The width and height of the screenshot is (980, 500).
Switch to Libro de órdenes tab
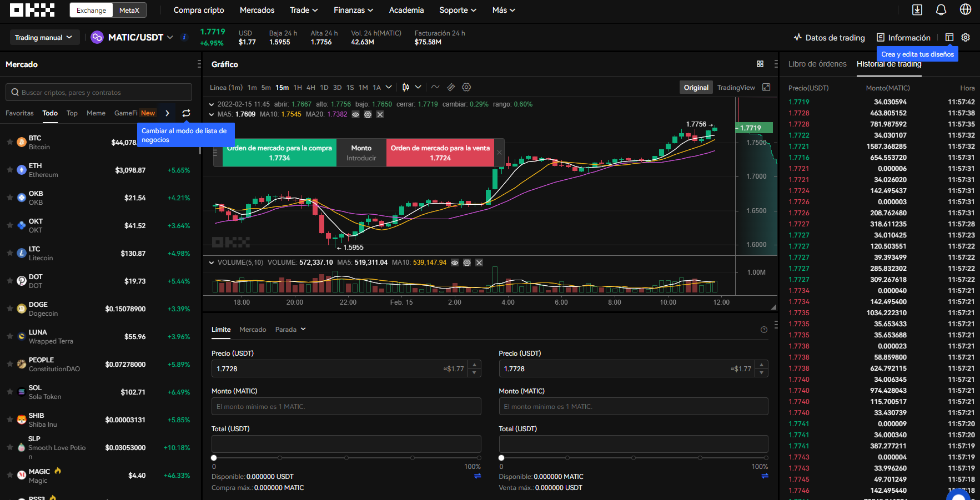click(x=817, y=64)
